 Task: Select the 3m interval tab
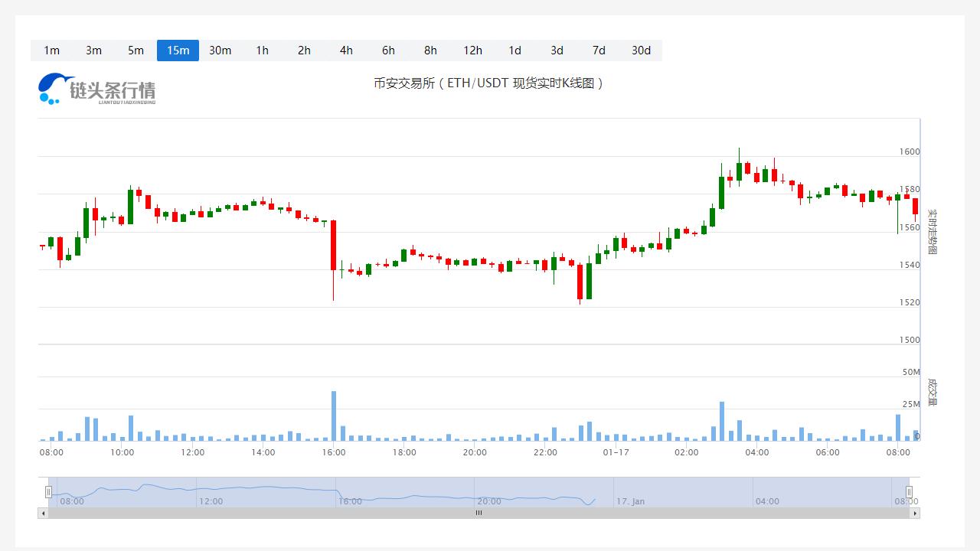click(x=93, y=51)
